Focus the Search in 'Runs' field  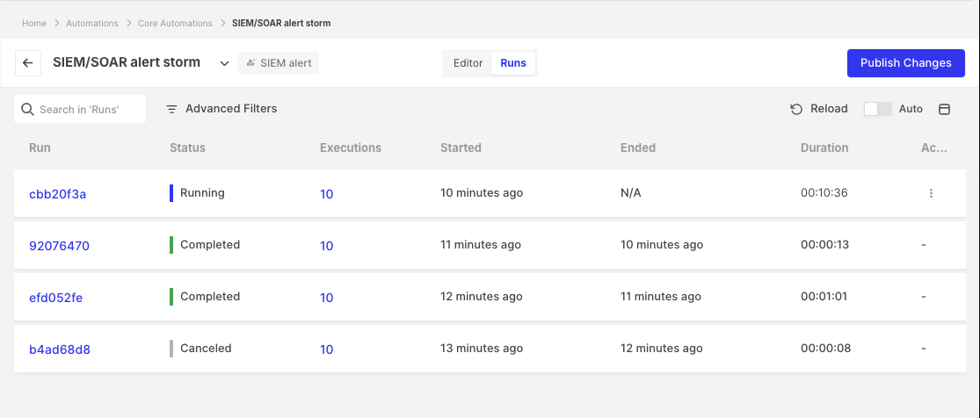80,110
